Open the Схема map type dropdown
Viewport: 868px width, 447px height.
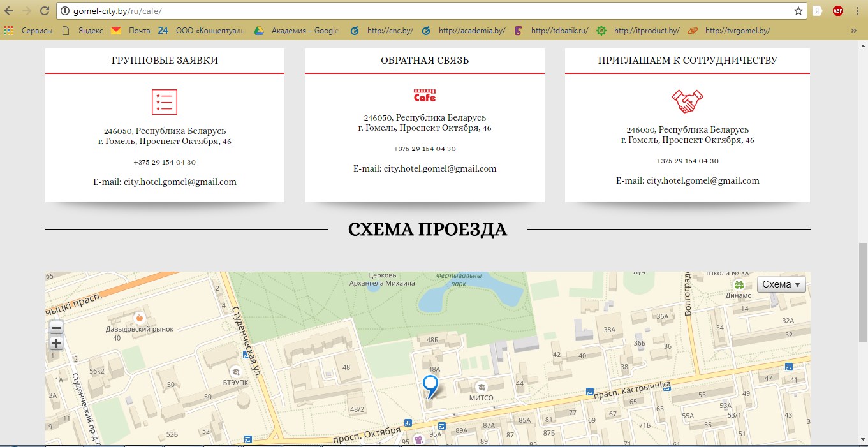(x=781, y=284)
